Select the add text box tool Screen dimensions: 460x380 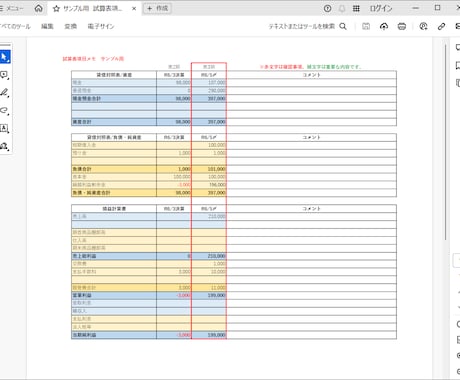tap(4, 128)
